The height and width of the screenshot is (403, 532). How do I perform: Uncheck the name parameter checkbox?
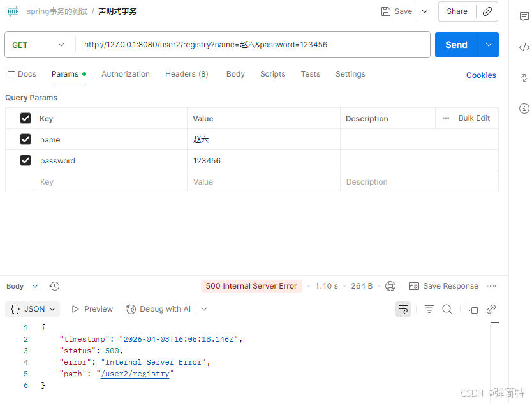point(26,139)
